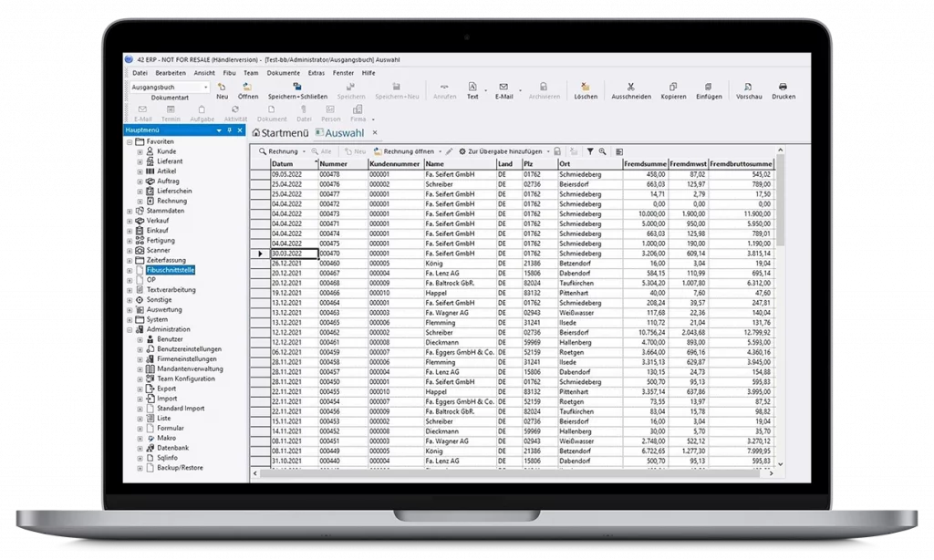This screenshot has width=934, height=560.
Task: Click the Kundennummer column header
Action: click(396, 164)
